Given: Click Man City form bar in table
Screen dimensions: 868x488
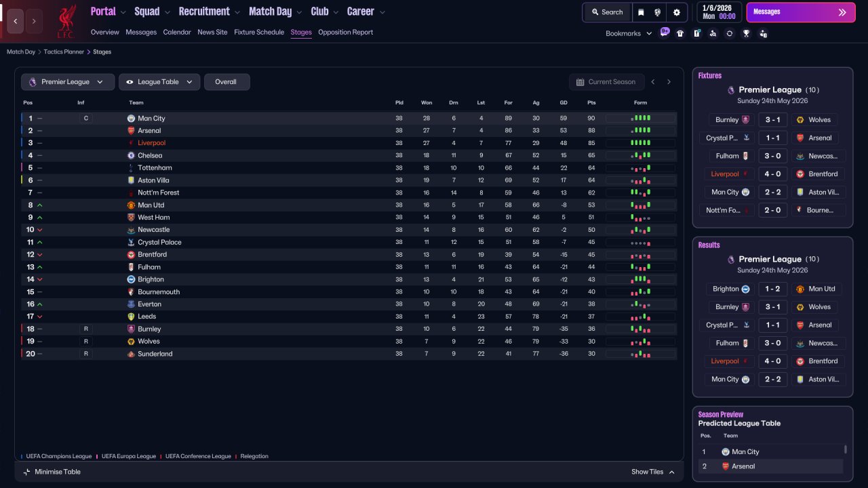Looking at the screenshot, I should pyautogui.click(x=640, y=118).
